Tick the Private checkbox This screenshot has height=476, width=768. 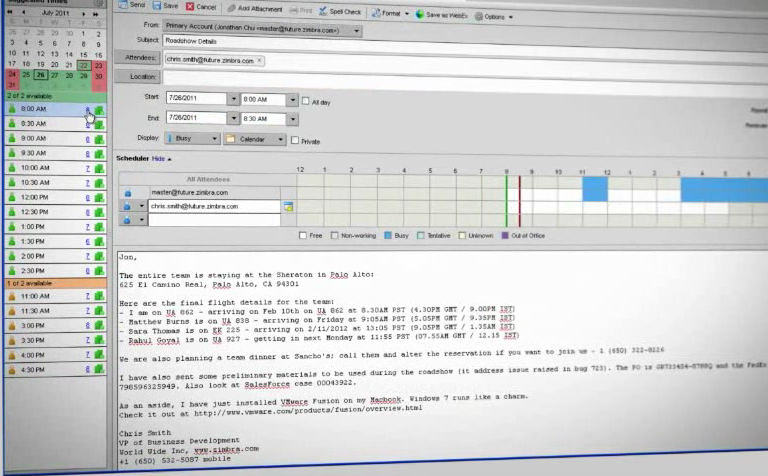click(x=295, y=141)
